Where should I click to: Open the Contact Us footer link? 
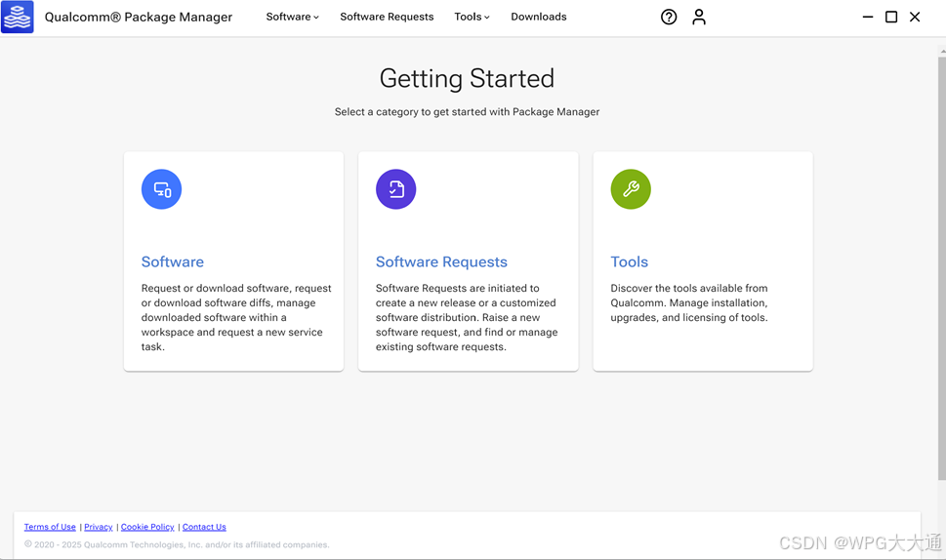tap(204, 527)
